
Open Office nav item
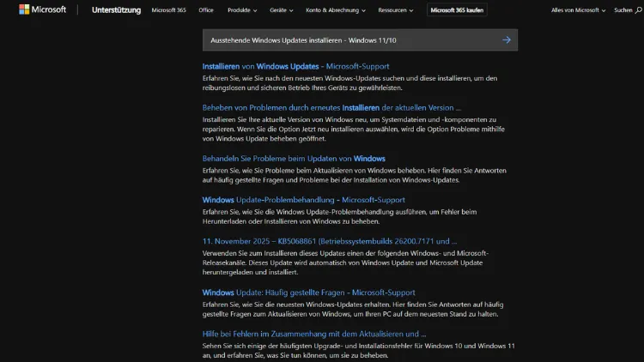(206, 9)
